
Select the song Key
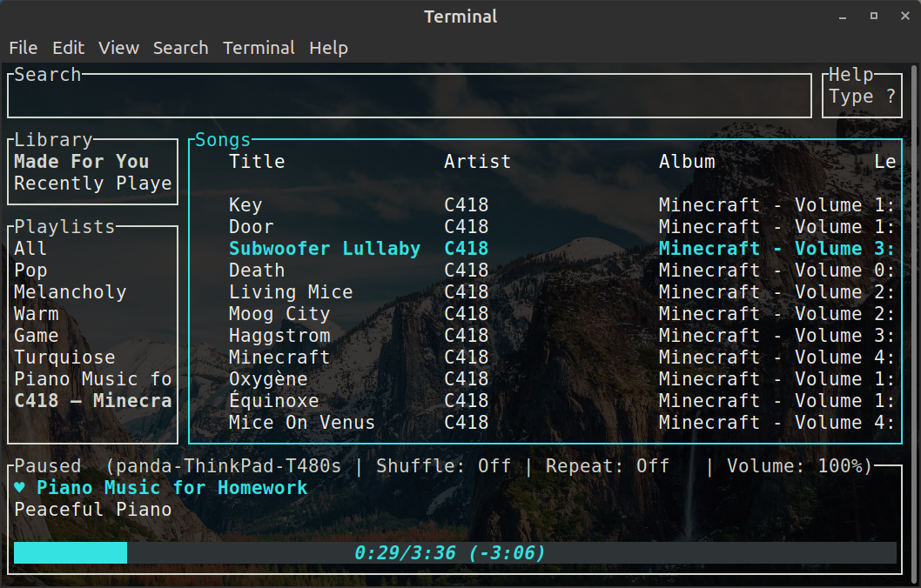[x=245, y=205]
